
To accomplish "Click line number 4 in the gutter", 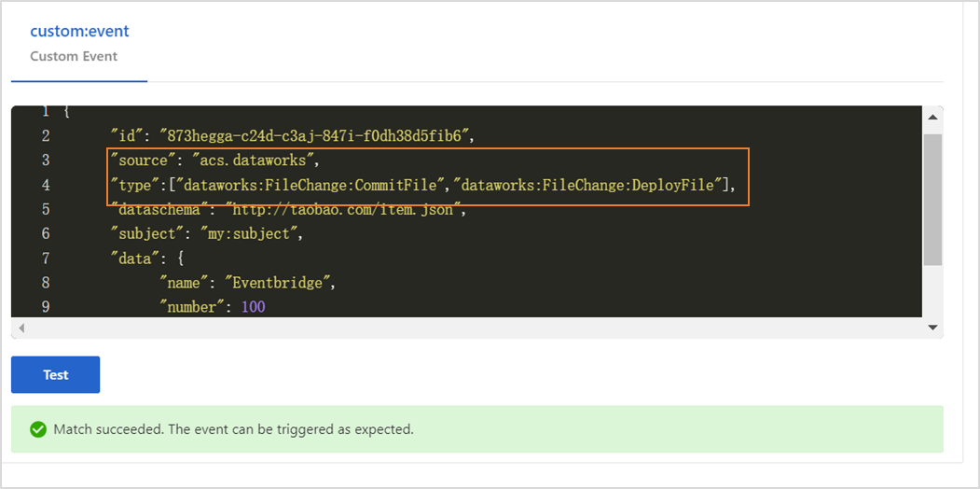I will point(45,185).
